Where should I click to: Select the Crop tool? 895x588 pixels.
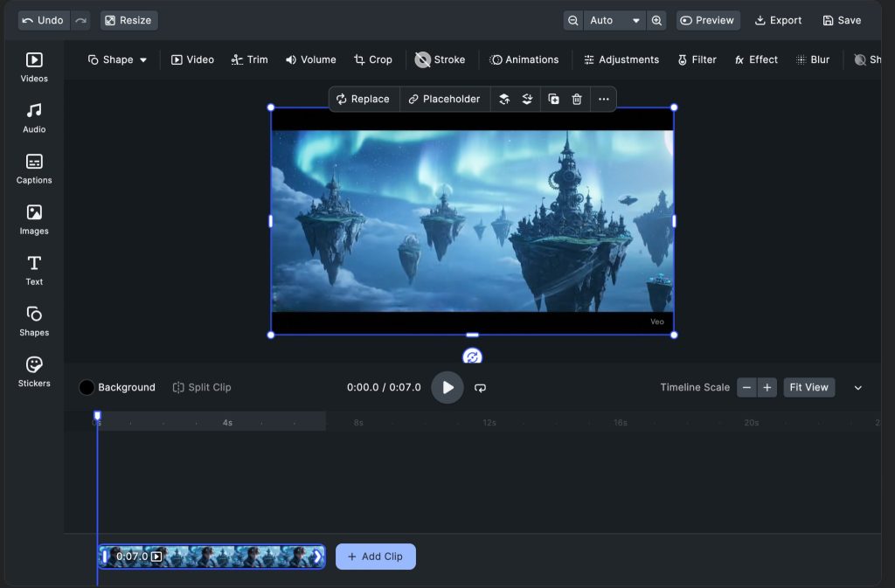coord(373,60)
